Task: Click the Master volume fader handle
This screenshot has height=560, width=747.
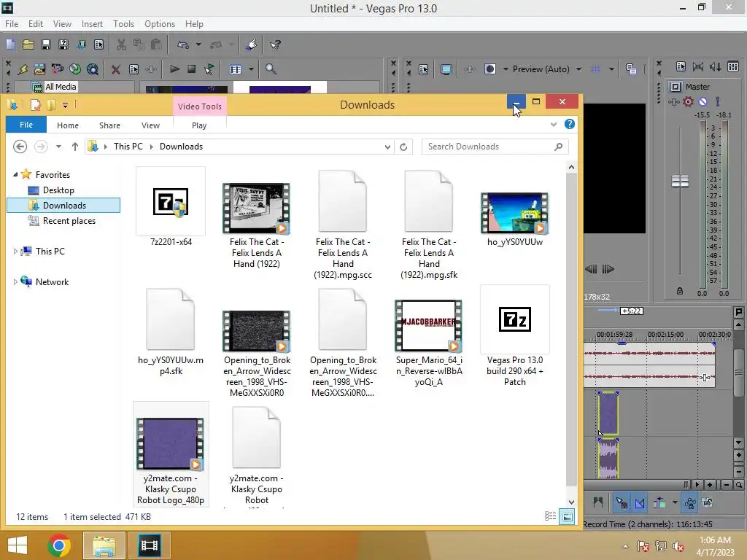Action: pyautogui.click(x=680, y=181)
